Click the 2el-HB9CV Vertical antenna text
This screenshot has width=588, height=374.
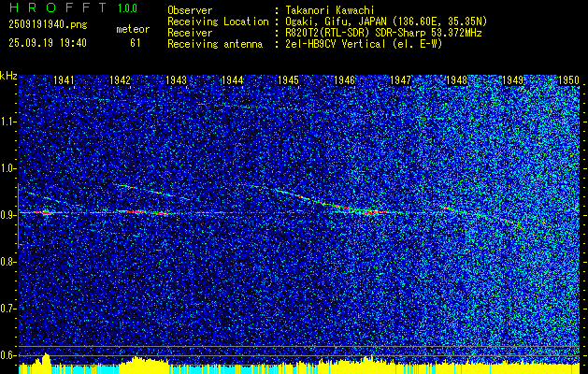(x=364, y=44)
